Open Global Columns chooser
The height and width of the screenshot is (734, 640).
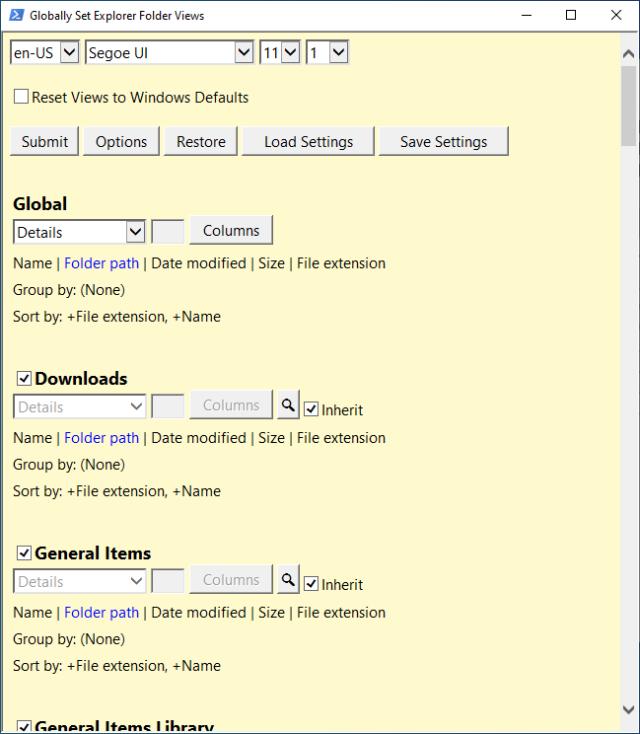click(x=231, y=231)
